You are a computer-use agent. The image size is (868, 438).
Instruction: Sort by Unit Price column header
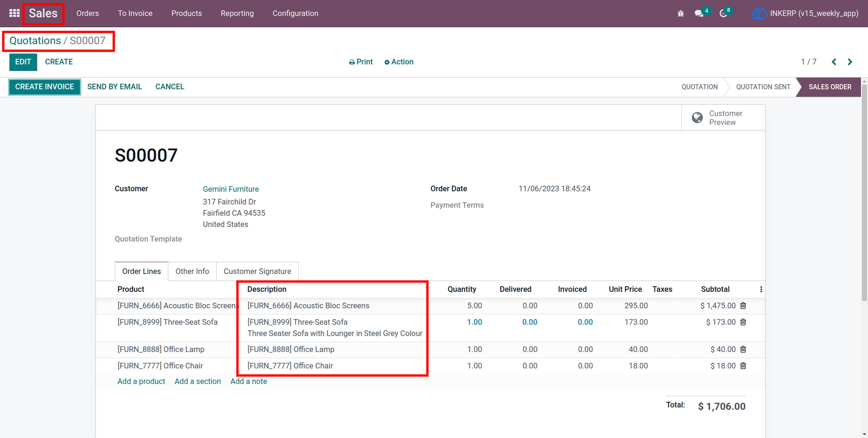pyautogui.click(x=625, y=289)
